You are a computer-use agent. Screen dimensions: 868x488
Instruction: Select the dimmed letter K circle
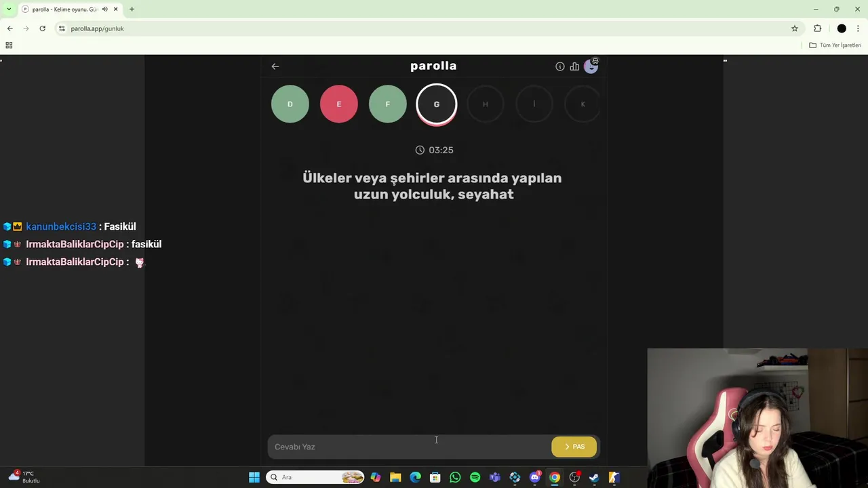[583, 104]
